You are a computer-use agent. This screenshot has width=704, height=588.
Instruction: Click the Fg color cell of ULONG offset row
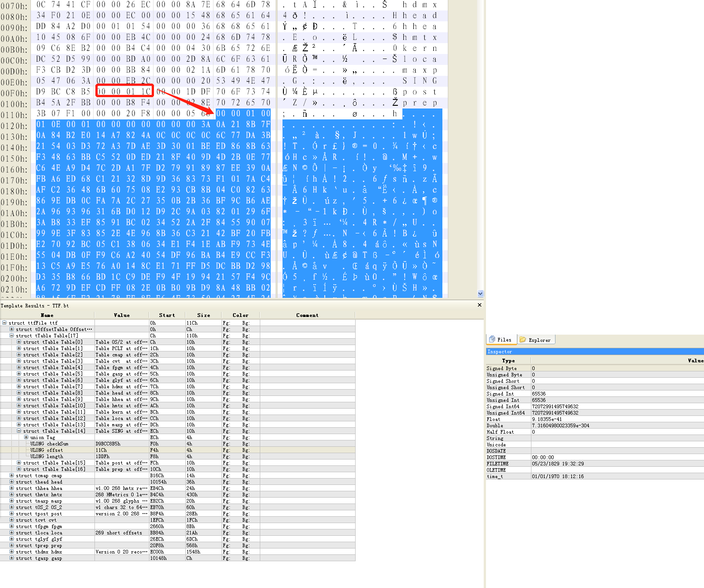coord(227,450)
